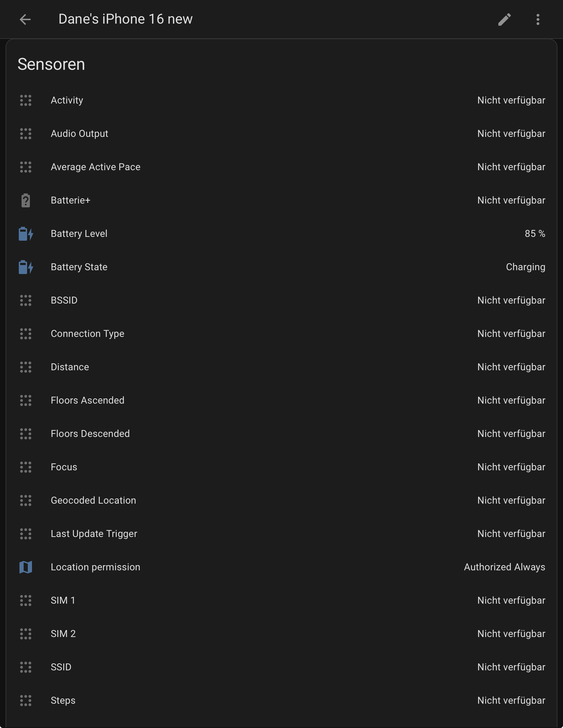Click the Authorized Always value
The image size is (563, 728).
pos(504,567)
